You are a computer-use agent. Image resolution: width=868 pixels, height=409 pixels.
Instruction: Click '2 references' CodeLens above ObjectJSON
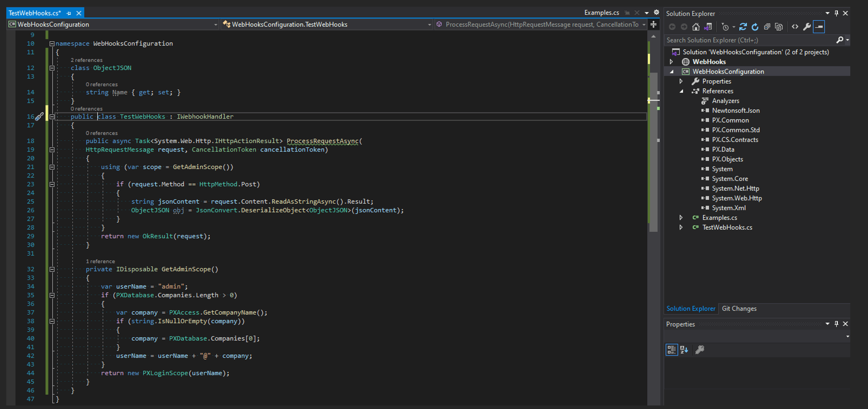[86, 60]
